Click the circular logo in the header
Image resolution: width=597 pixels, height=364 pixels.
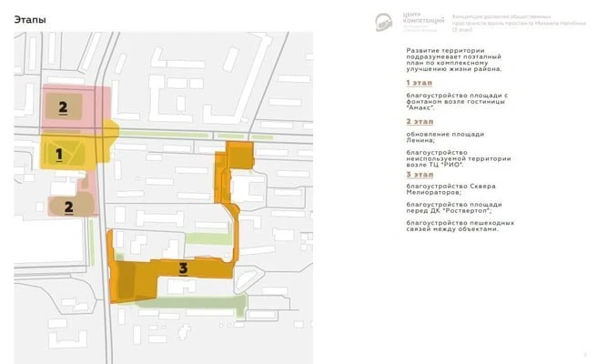pos(383,23)
